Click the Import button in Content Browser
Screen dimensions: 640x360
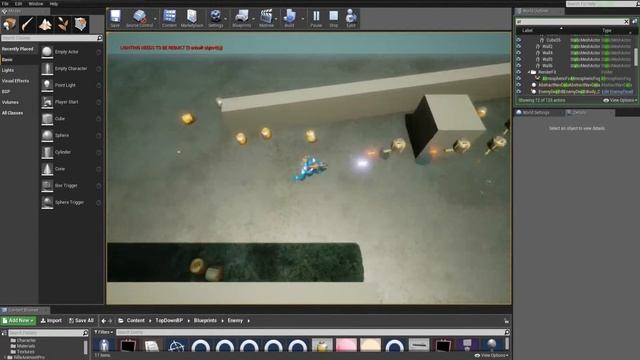(x=51, y=321)
